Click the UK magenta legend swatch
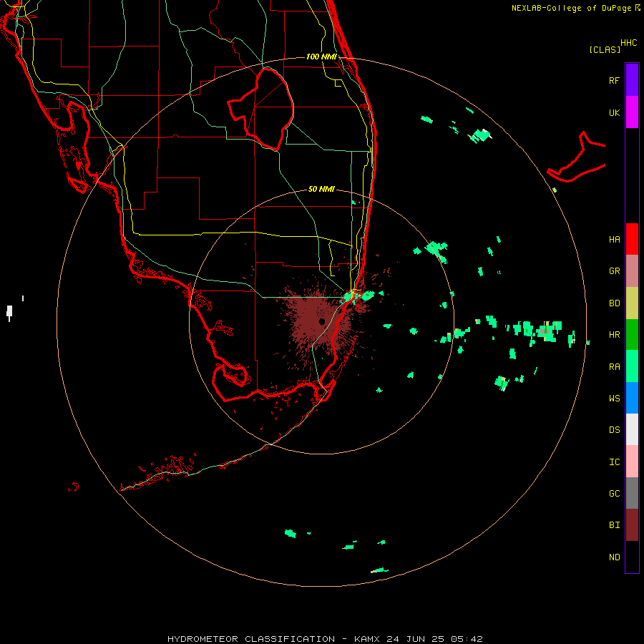This screenshot has height=644, width=644. pyautogui.click(x=632, y=112)
